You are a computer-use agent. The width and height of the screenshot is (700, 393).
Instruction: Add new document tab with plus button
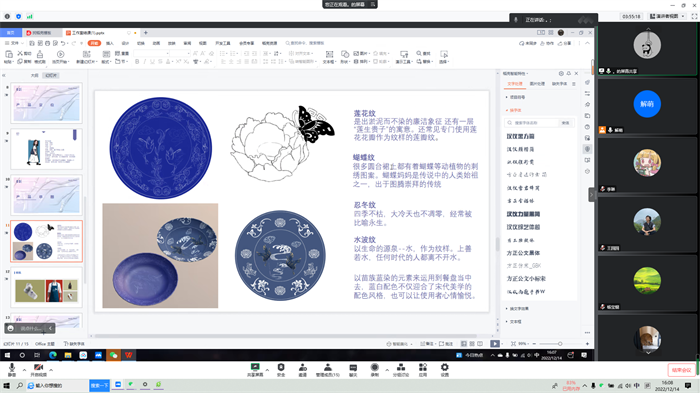146,33
